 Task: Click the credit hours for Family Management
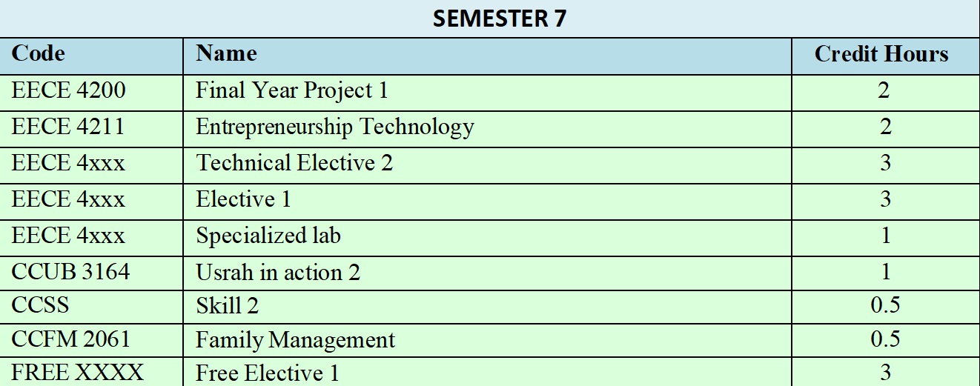[x=885, y=339]
